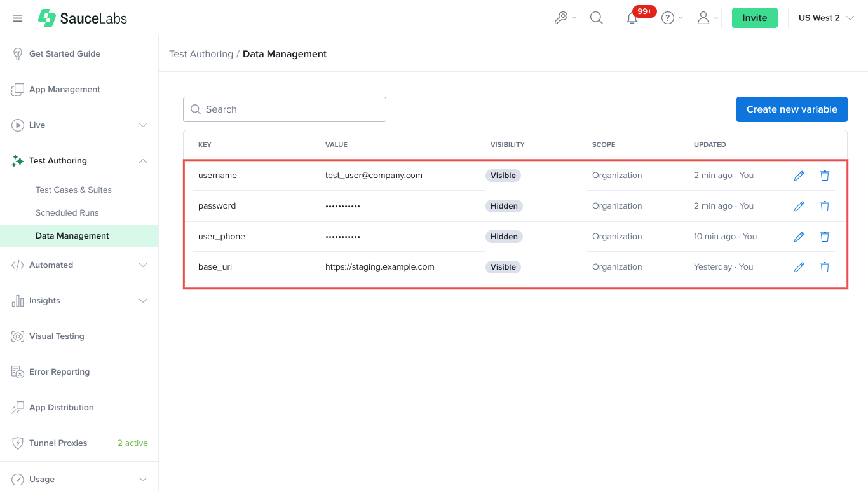
Task: Click the SauceLabs logo
Action: click(83, 18)
